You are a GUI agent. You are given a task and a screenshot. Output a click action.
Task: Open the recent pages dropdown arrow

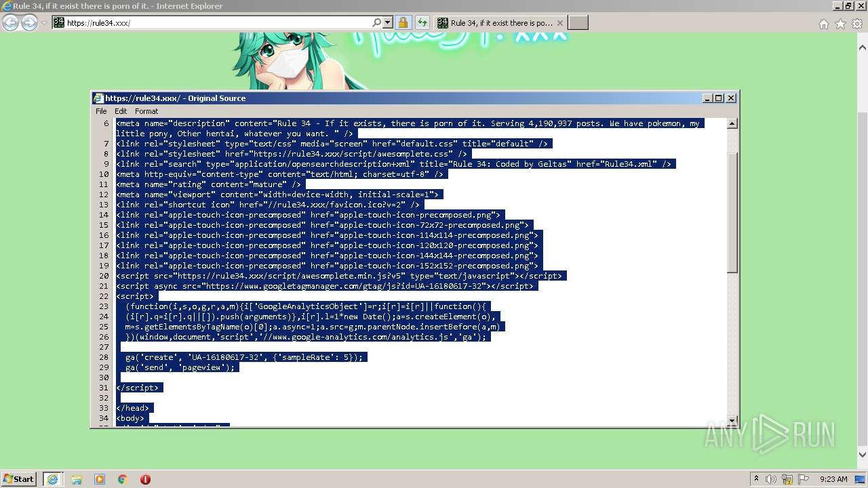point(44,22)
